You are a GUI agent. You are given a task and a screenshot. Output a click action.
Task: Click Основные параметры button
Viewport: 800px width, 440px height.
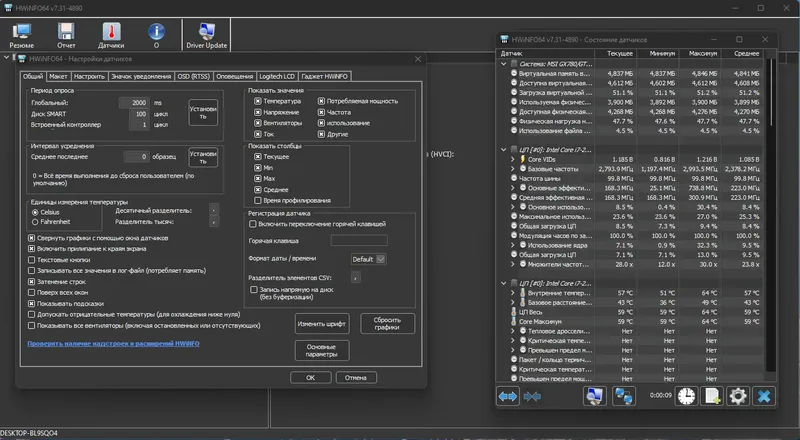[322, 351]
